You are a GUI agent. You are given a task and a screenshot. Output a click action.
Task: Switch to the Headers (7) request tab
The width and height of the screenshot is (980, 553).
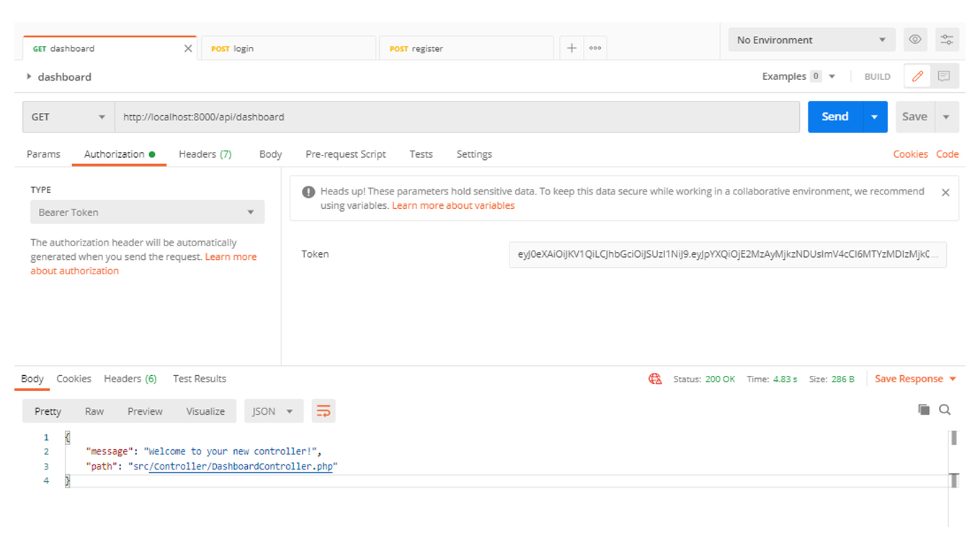(x=205, y=154)
